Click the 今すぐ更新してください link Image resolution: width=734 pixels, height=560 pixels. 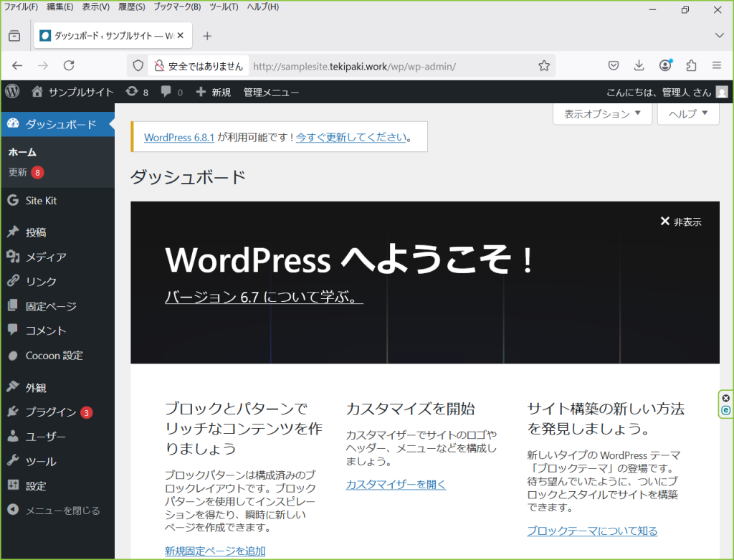pos(351,138)
